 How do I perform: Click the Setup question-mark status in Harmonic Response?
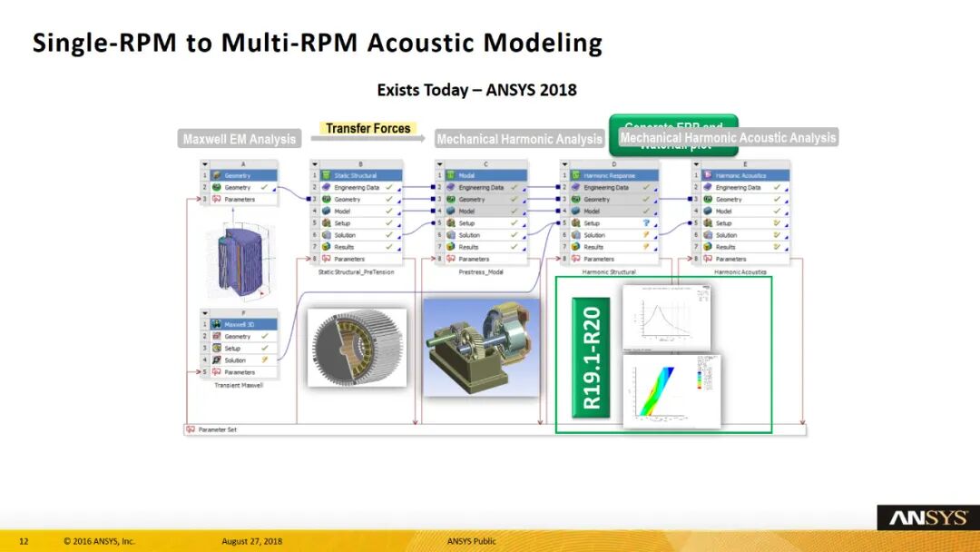pos(645,223)
